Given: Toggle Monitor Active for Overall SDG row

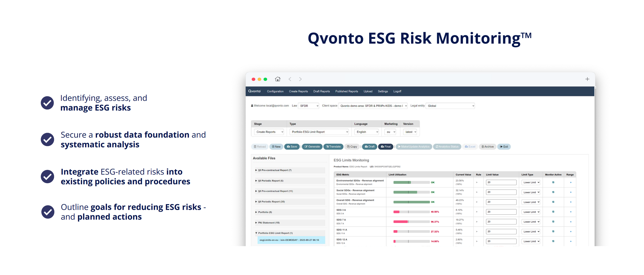Looking at the screenshot, I should click(x=553, y=202).
